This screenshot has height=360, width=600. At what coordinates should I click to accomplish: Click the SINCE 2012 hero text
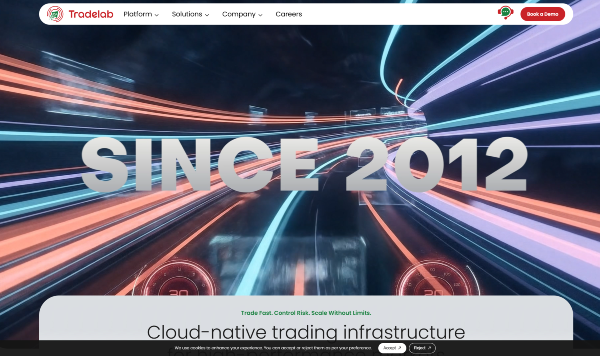(304, 165)
